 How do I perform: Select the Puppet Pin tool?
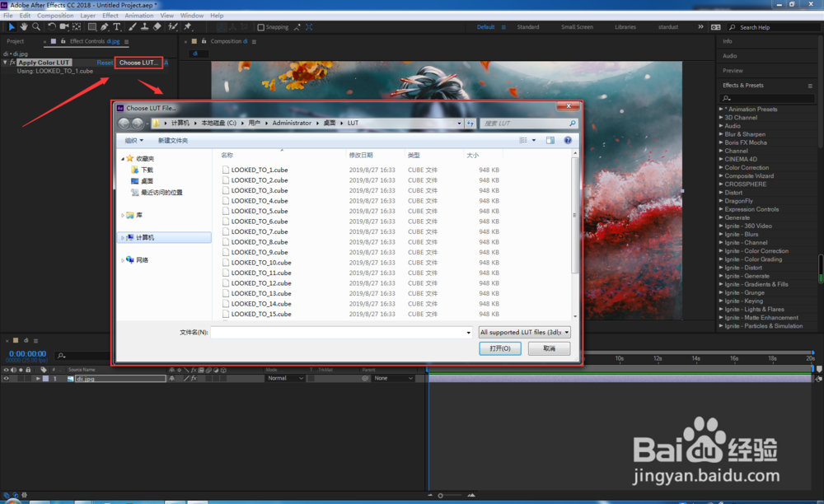(x=188, y=27)
